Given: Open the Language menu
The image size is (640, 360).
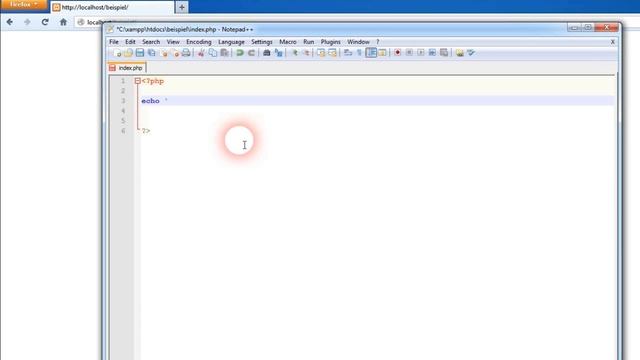Looking at the screenshot, I should [x=231, y=42].
